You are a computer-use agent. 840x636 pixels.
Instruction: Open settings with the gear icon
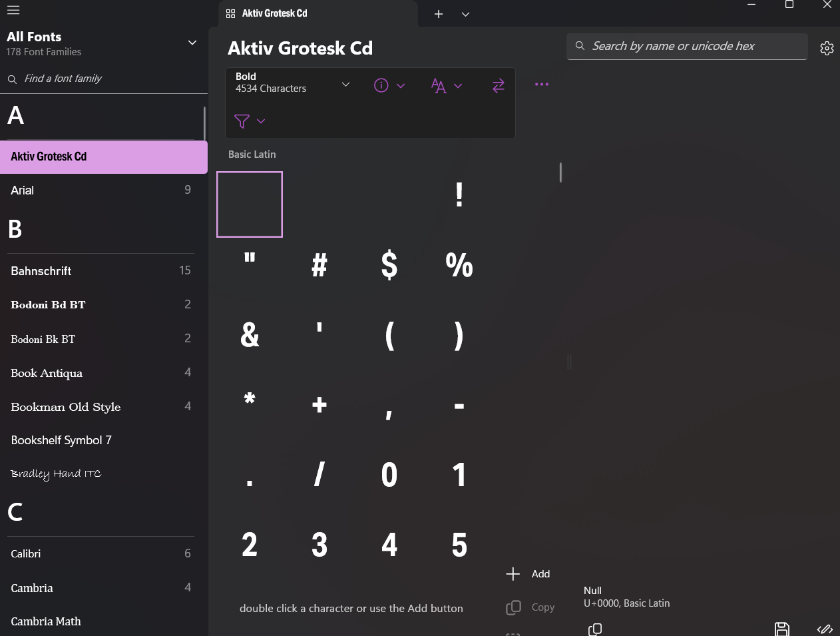(x=827, y=48)
